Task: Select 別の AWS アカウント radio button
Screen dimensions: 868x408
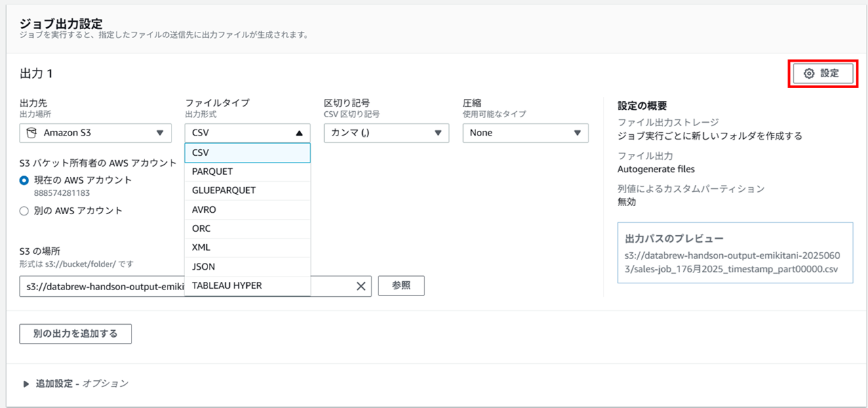Action: point(24,211)
